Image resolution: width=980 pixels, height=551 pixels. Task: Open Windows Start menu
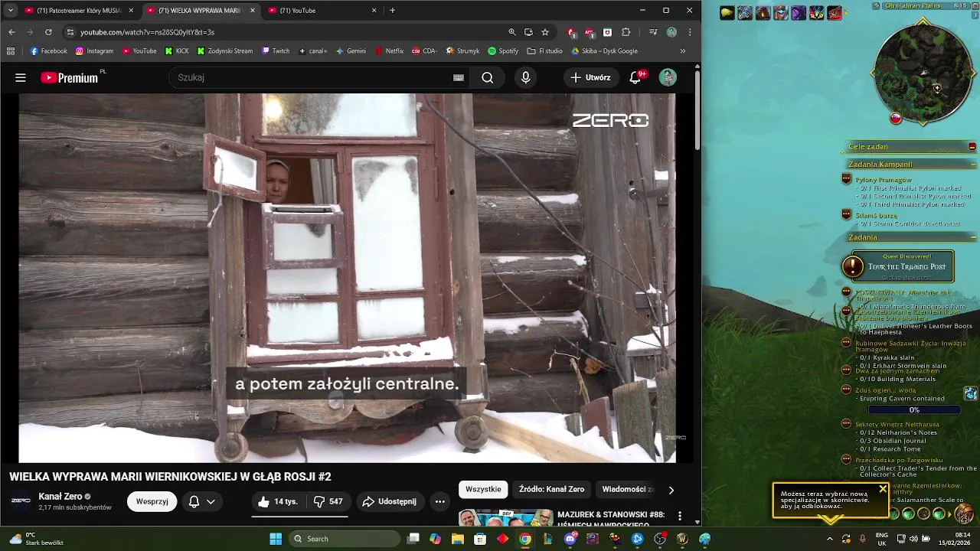[x=276, y=539]
